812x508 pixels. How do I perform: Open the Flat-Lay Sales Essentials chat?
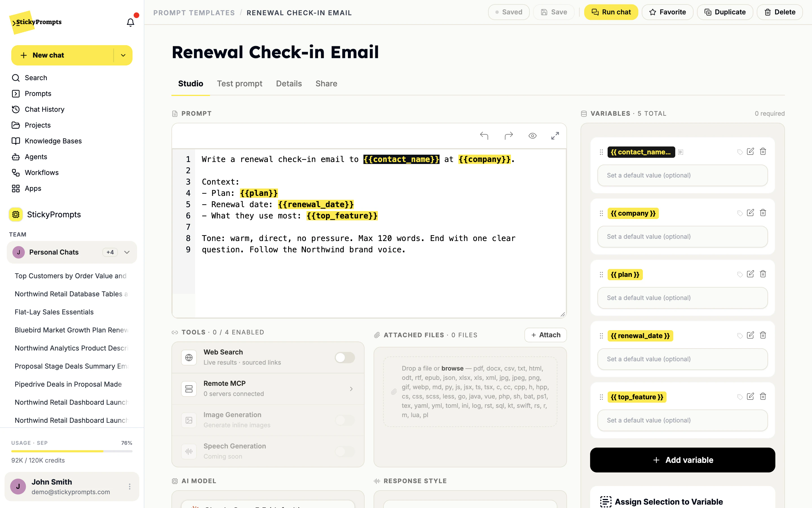(54, 312)
